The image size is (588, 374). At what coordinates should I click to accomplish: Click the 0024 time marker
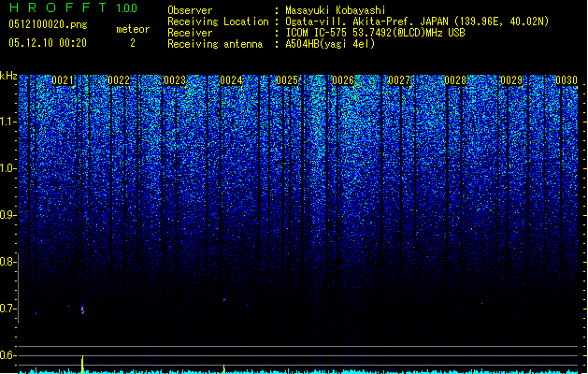[231, 80]
